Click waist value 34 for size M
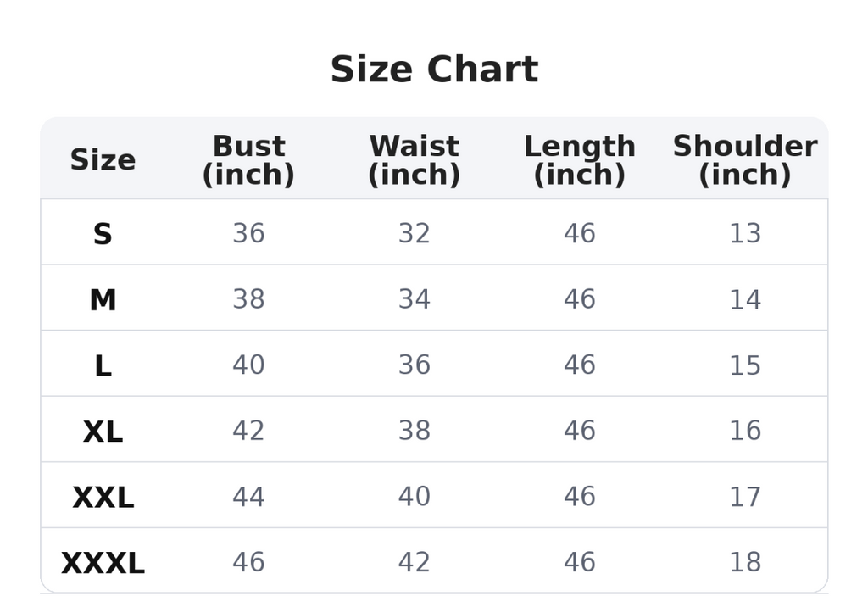The image size is (868, 607). (x=414, y=299)
